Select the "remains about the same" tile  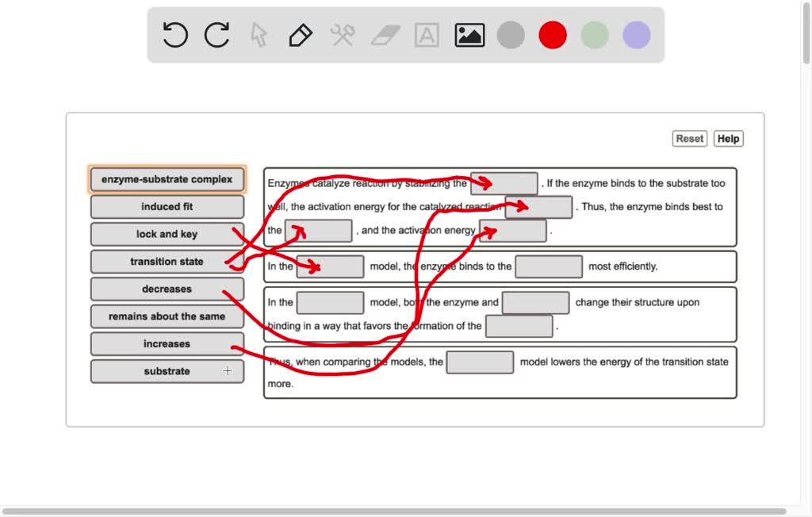click(x=167, y=316)
